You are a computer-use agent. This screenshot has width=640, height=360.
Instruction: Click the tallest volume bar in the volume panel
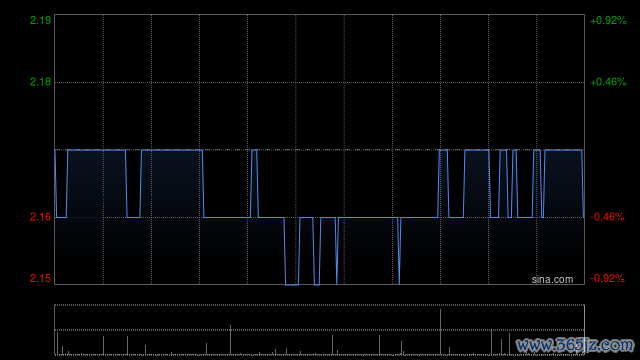click(440, 332)
